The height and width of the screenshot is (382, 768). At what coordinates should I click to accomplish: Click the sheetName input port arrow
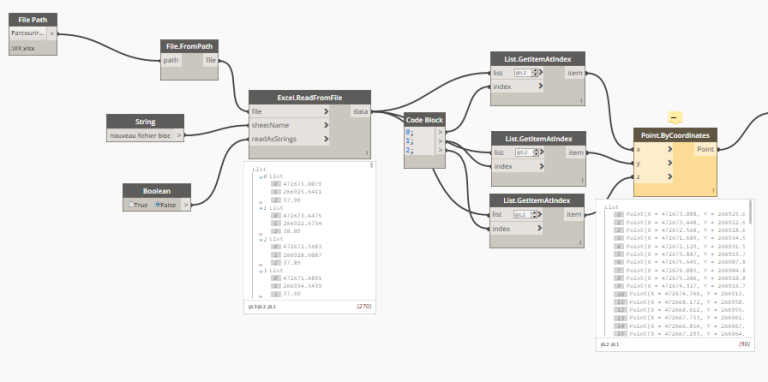[326, 125]
